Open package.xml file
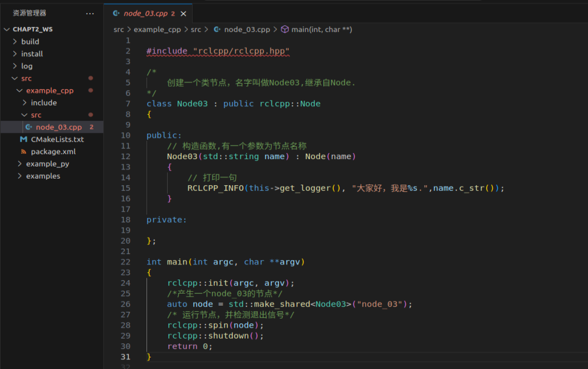Screen dimensions: 588x369 coord(53,151)
